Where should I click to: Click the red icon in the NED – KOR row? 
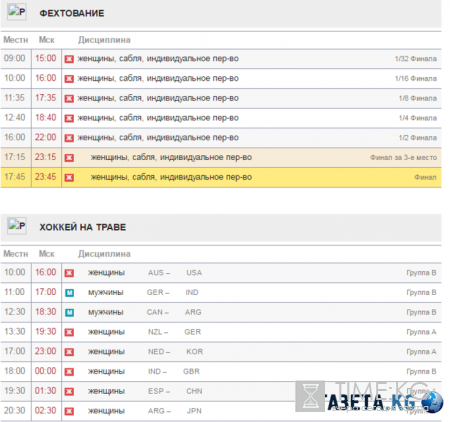[69, 352]
